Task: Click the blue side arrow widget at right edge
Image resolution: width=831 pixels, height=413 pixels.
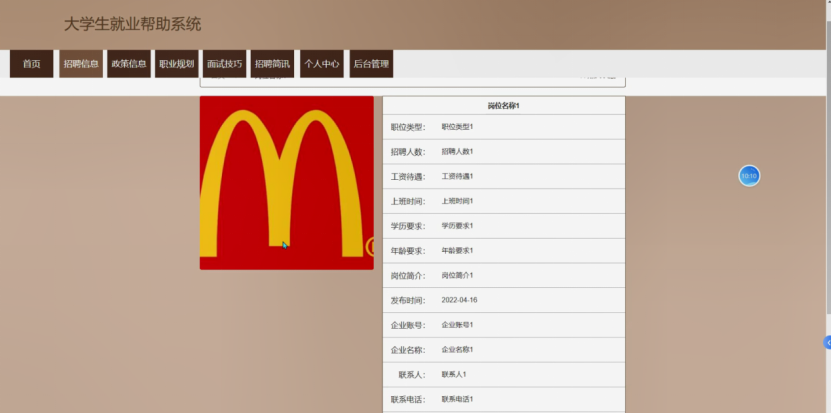Action: click(827, 342)
